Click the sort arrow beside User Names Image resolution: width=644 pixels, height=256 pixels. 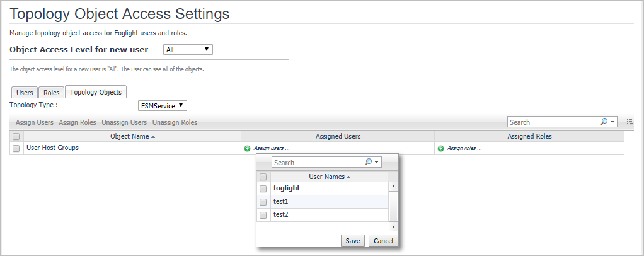point(349,177)
